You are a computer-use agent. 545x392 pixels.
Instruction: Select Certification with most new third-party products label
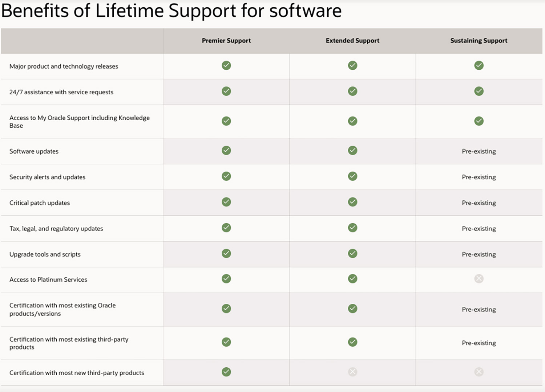[x=77, y=373]
